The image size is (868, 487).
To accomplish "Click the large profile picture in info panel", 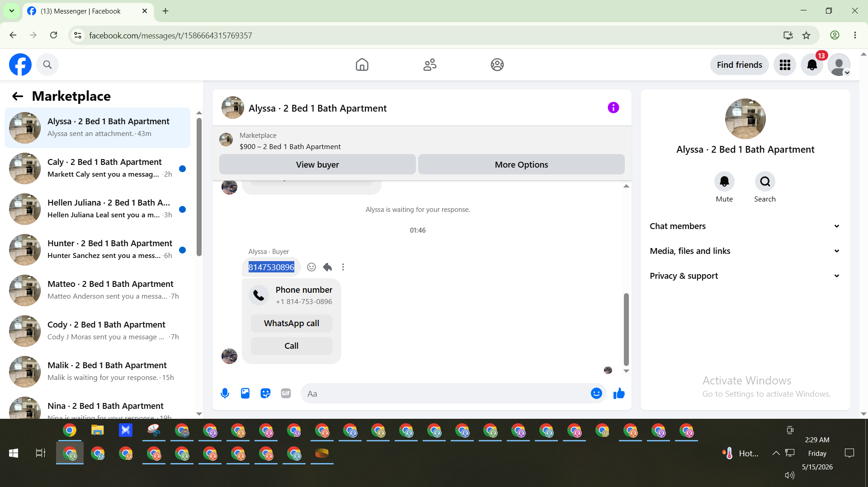I will [x=745, y=119].
